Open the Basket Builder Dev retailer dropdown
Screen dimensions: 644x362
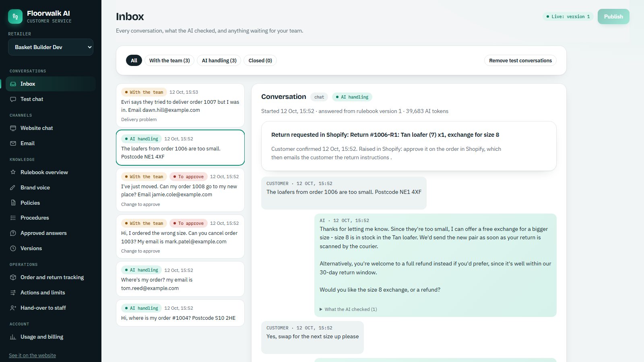[51, 47]
